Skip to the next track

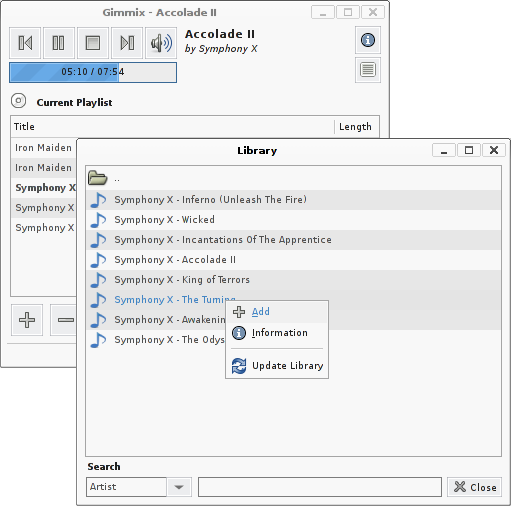pos(127,43)
